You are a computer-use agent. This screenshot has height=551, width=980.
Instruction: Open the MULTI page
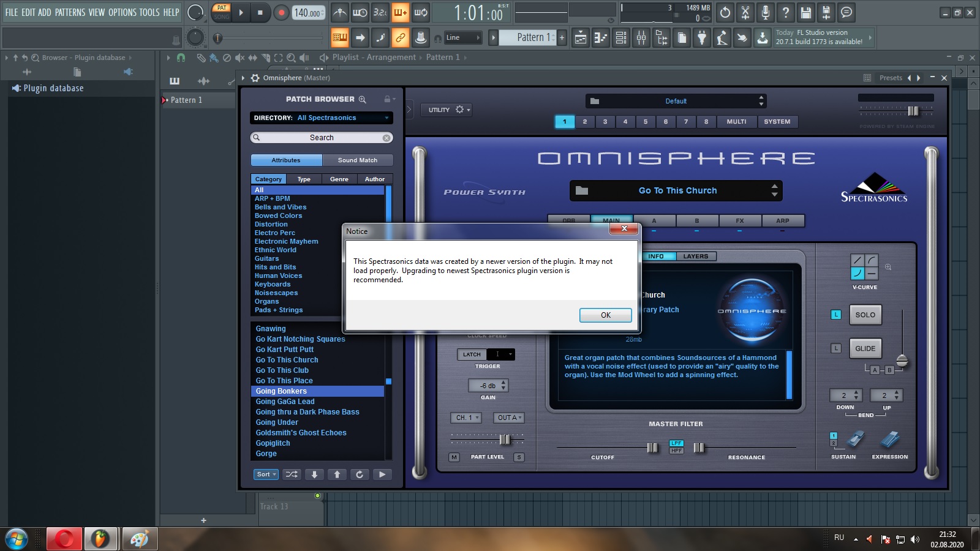click(736, 122)
